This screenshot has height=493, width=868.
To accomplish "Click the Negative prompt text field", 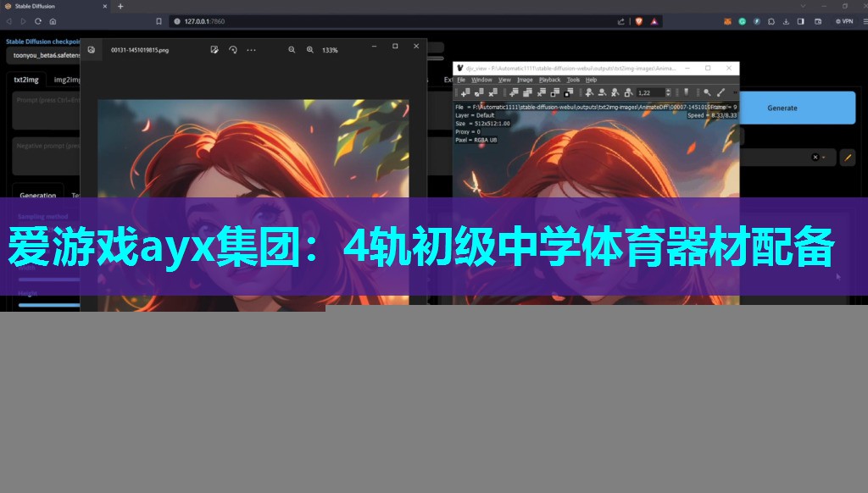I will coord(47,156).
